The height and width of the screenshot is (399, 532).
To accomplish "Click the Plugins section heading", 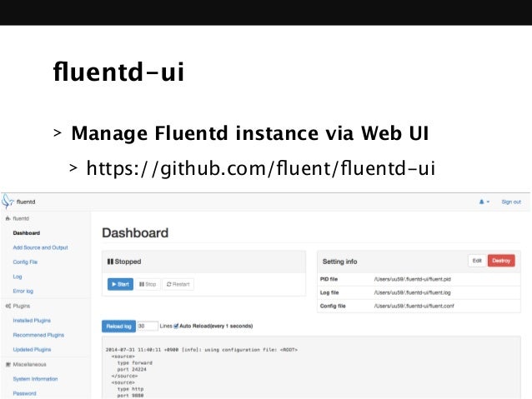I will click(22, 306).
